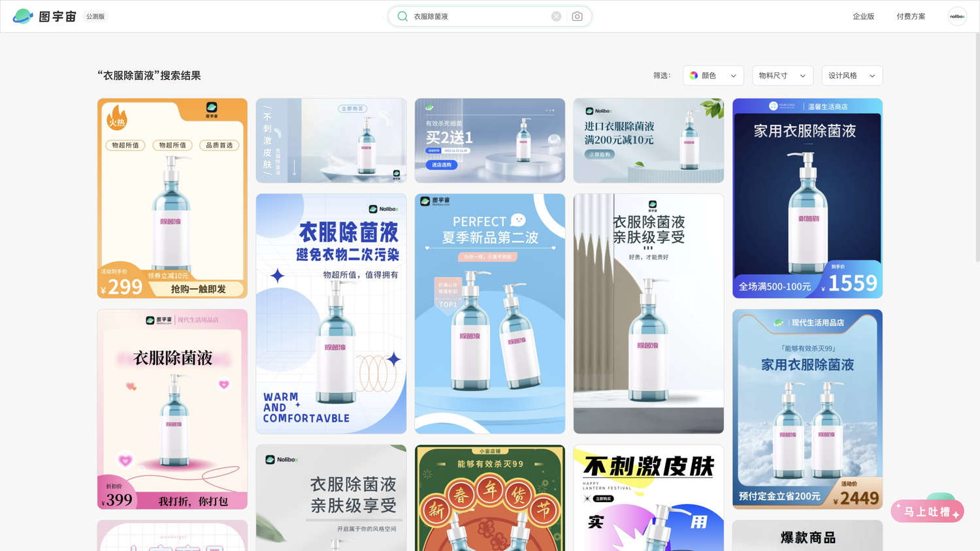The width and height of the screenshot is (980, 551).
Task: Open the nolibox user avatar
Action: click(x=957, y=16)
